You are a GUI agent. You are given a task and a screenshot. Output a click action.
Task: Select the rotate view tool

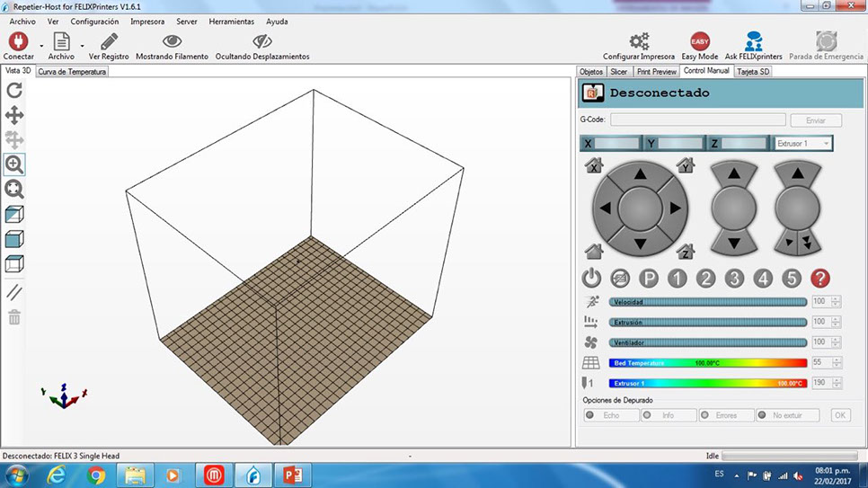point(14,90)
